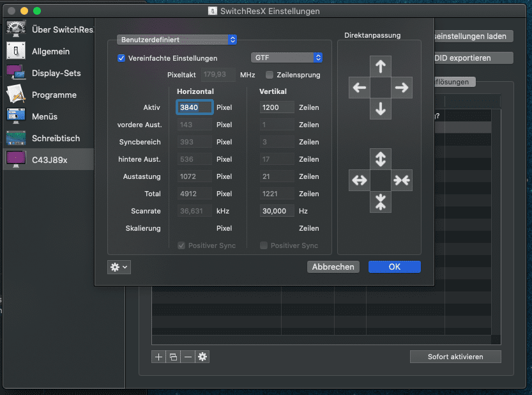Click the horizontal Total field showing 4912
Image resolution: width=532 pixels, height=395 pixels.
click(194, 194)
